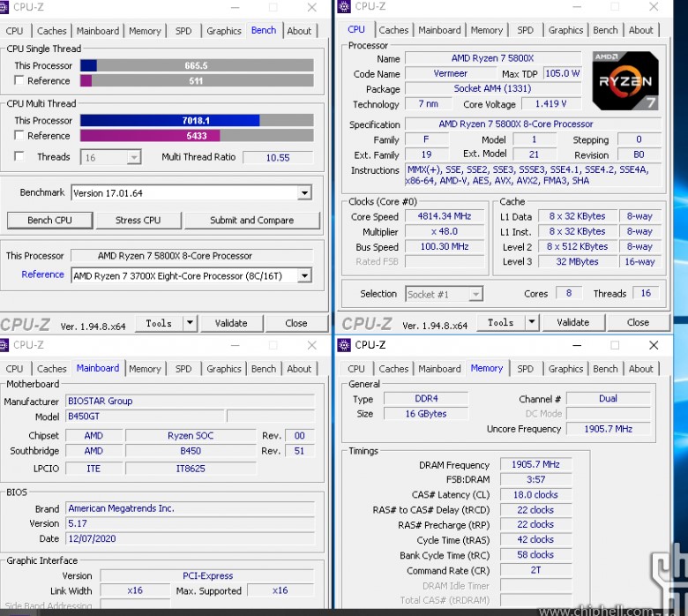Click the CPU-Z app icon in CPU window title bar

(x=344, y=6)
